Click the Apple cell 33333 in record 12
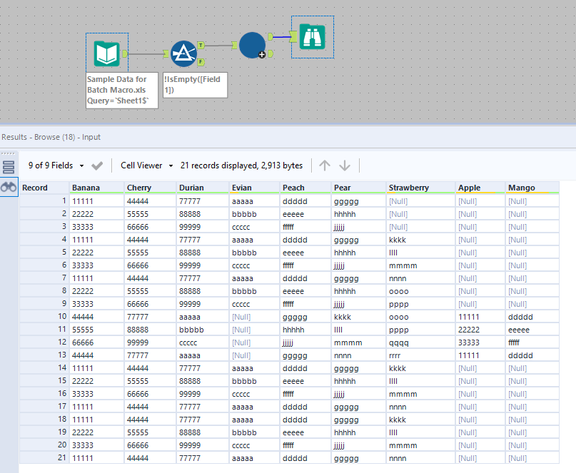Viewport: 576px width, 473px height. coord(480,343)
